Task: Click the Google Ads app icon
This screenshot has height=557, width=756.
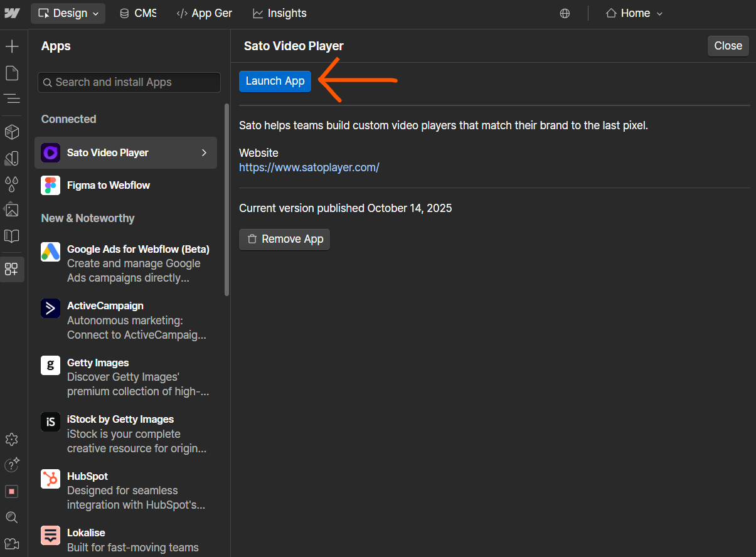Action: point(50,252)
